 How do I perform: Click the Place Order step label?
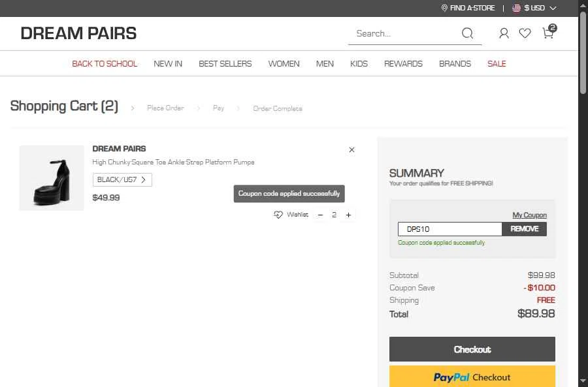tap(165, 108)
